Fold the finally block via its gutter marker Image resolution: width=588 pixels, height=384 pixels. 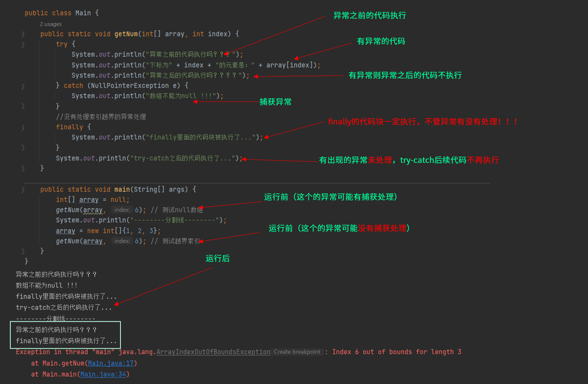23,128
